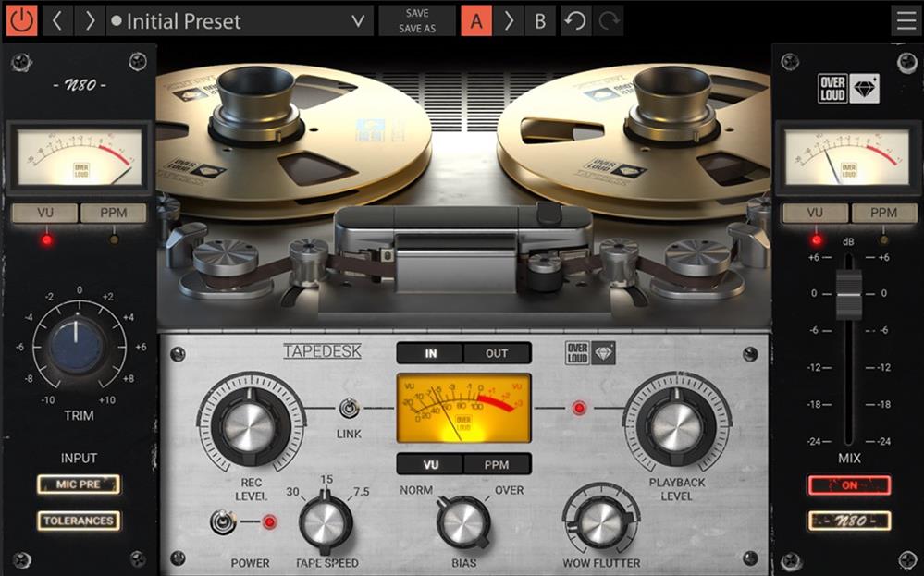This screenshot has height=576, width=924.
Task: Select OUT on the center meter selector
Action: pyautogui.click(x=497, y=353)
